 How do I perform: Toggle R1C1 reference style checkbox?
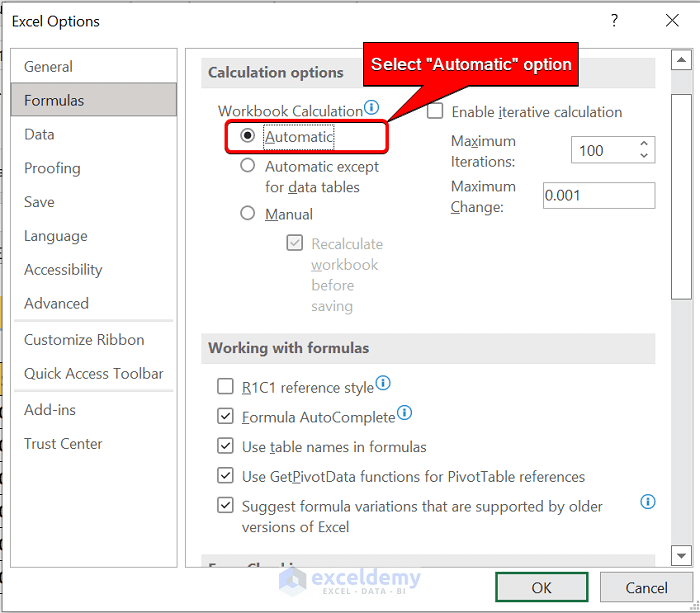225,387
